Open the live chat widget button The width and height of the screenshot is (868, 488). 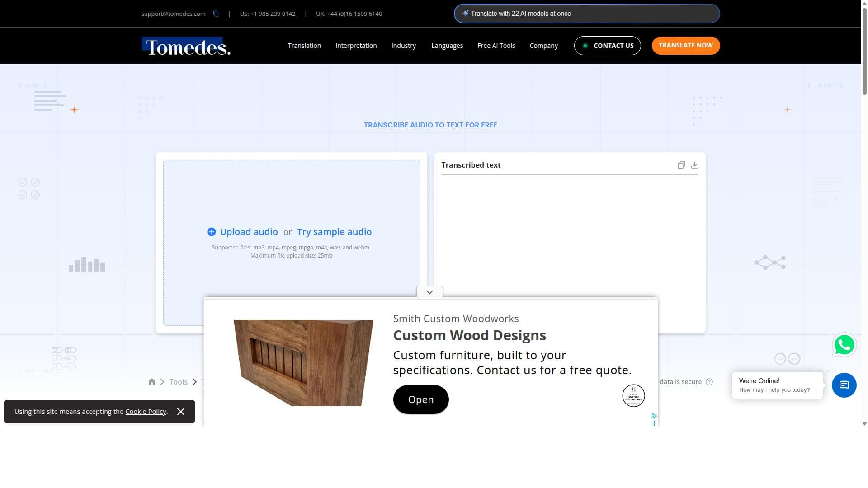844,385
